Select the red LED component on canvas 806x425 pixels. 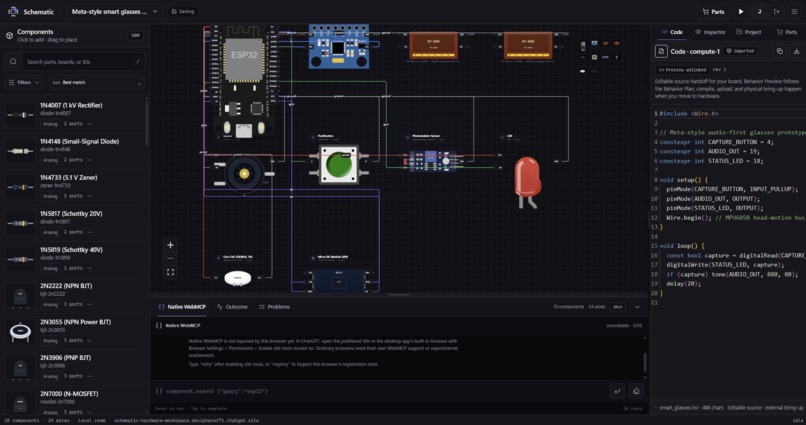pyautogui.click(x=527, y=183)
